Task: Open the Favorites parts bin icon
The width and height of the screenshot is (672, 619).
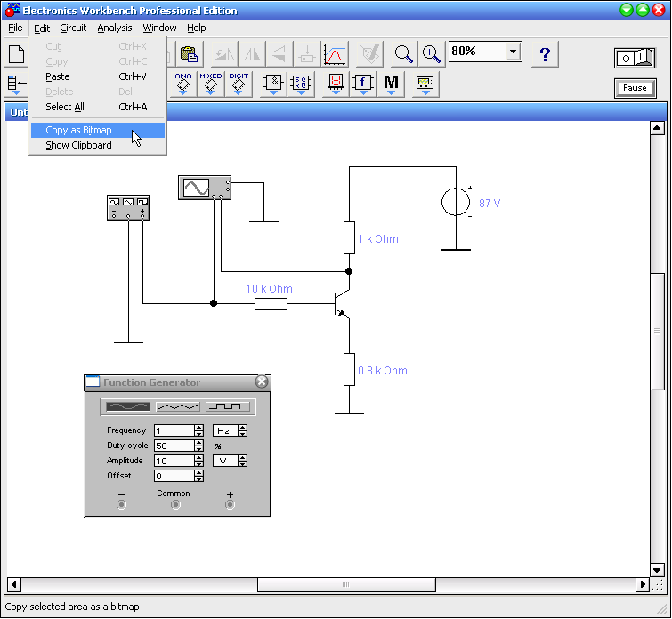Action: pyautogui.click(x=16, y=84)
